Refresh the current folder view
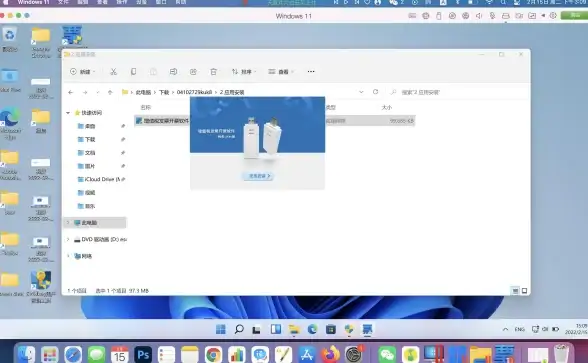The height and width of the screenshot is (363, 588). [375, 92]
